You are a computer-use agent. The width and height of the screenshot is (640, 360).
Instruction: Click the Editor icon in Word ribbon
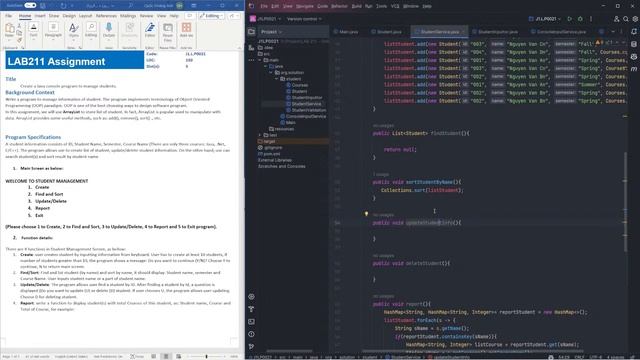pos(150,31)
